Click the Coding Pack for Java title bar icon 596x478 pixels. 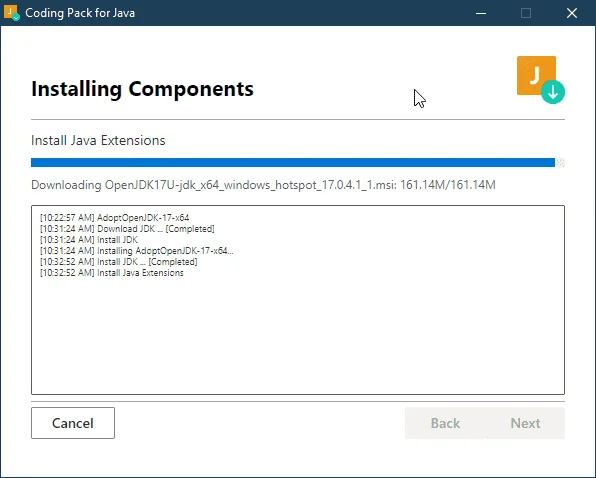11,13
